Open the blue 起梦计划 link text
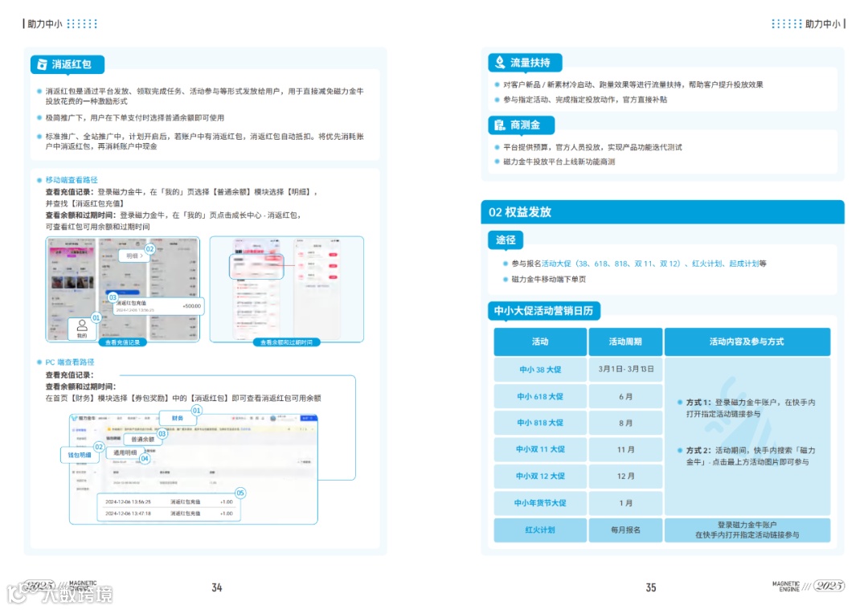This screenshot has width=868, height=610. [744, 264]
